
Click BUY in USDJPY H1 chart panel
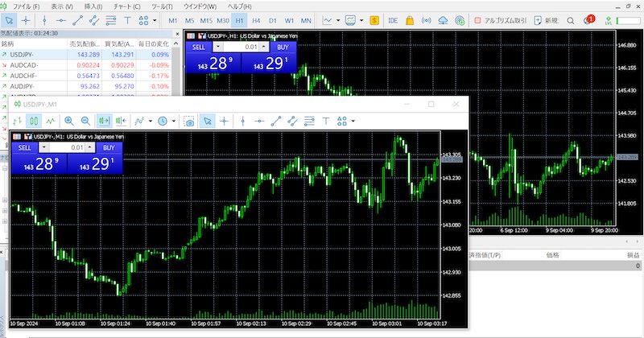(x=283, y=47)
